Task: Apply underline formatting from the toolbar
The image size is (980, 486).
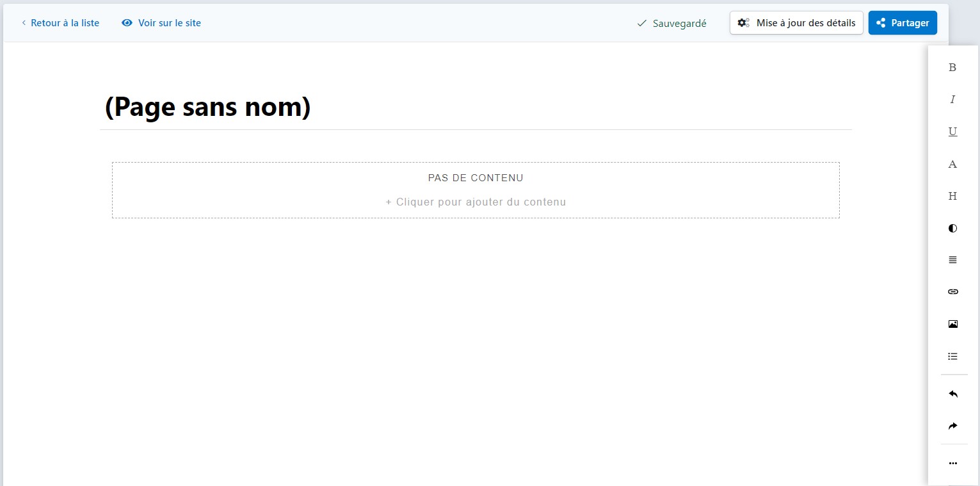Action: [952, 131]
